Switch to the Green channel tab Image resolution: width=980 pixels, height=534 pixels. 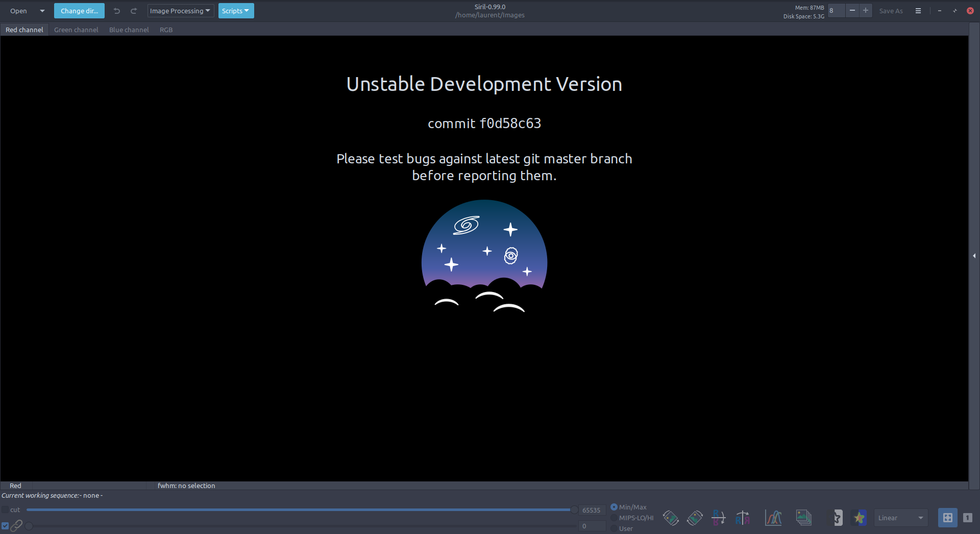click(x=76, y=30)
